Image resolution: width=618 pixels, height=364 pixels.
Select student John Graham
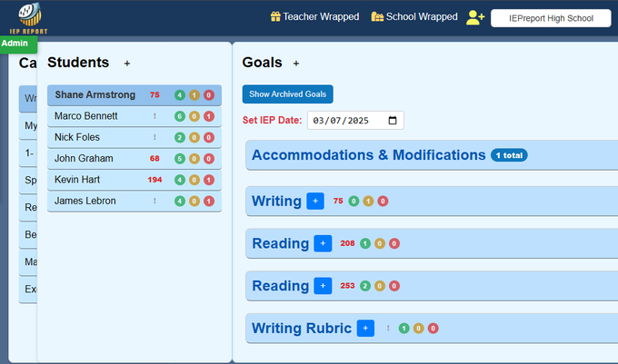point(135,159)
